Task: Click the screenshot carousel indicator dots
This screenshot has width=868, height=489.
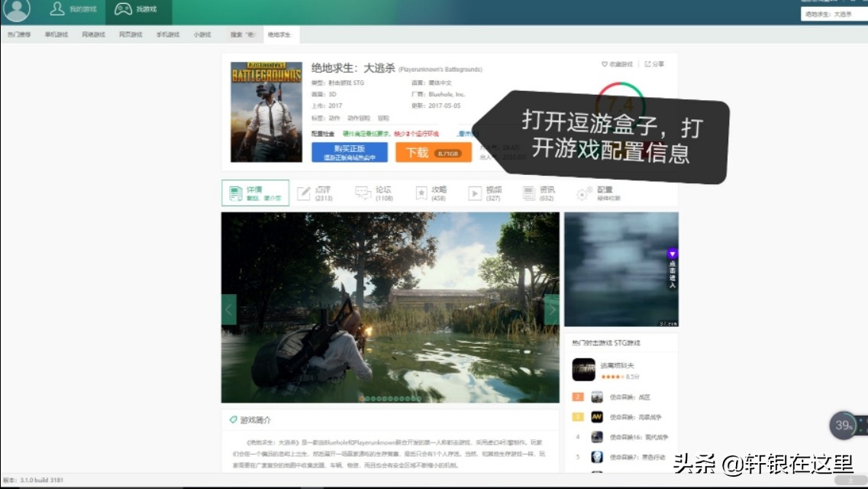Action: (390, 398)
